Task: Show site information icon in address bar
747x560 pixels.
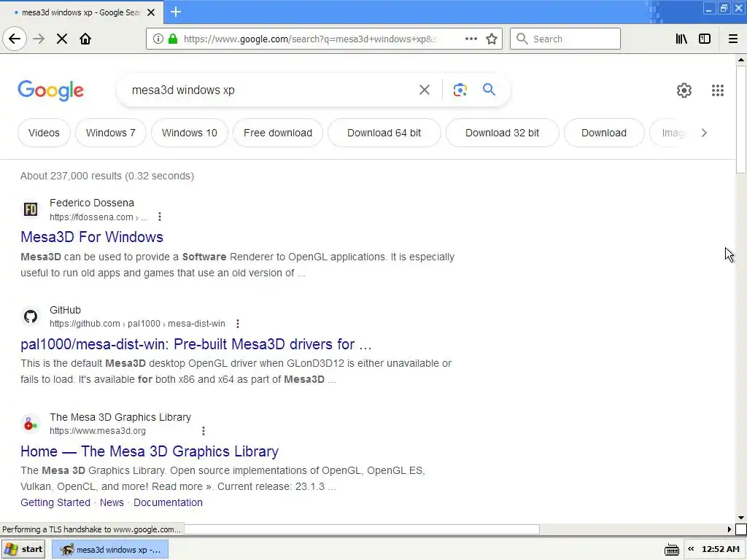Action: click(x=158, y=39)
